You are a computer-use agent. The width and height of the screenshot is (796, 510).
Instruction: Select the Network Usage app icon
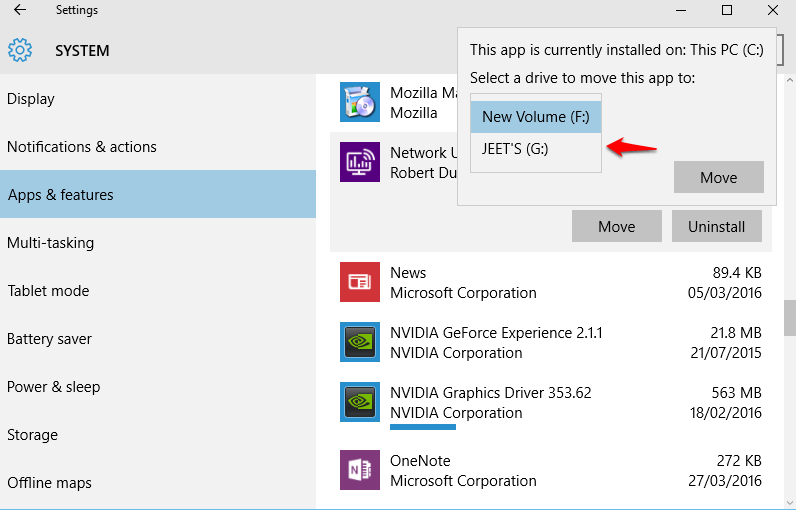click(x=360, y=162)
